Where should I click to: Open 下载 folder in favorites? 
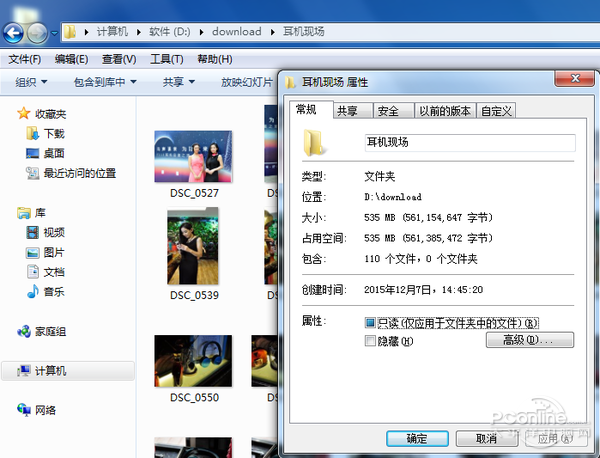coord(46,134)
